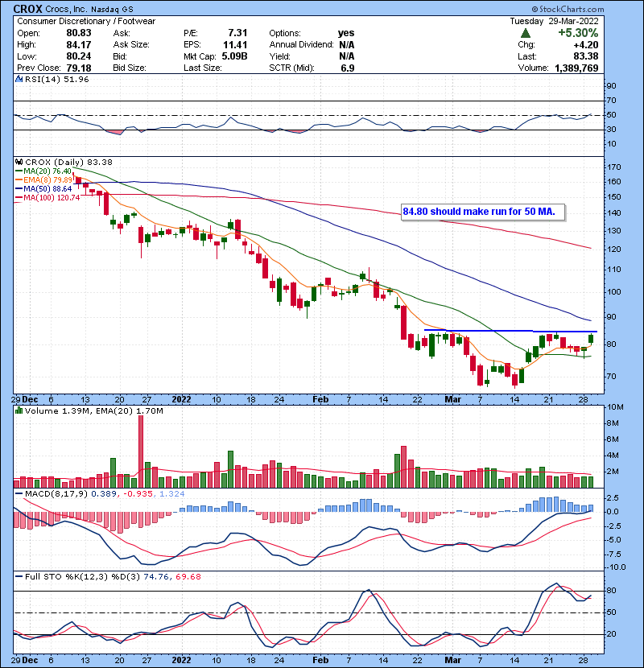The width and height of the screenshot is (644, 668).
Task: Click the RSI(14) indicator panel icon
Action: coord(19,79)
